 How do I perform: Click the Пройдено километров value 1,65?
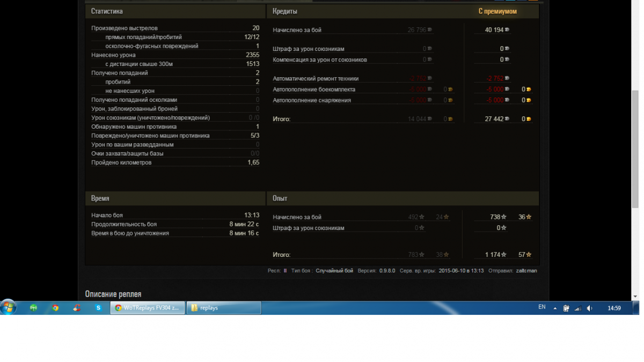tap(253, 162)
